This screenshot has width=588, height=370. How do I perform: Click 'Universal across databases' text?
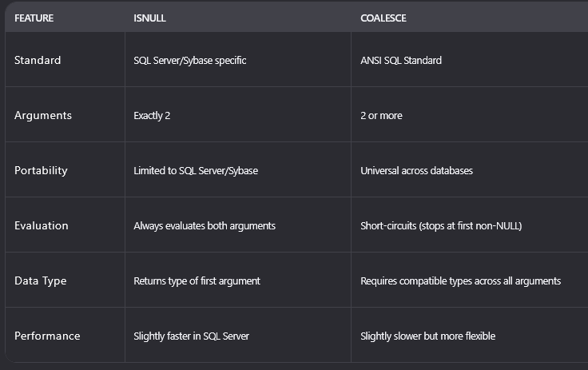point(416,171)
